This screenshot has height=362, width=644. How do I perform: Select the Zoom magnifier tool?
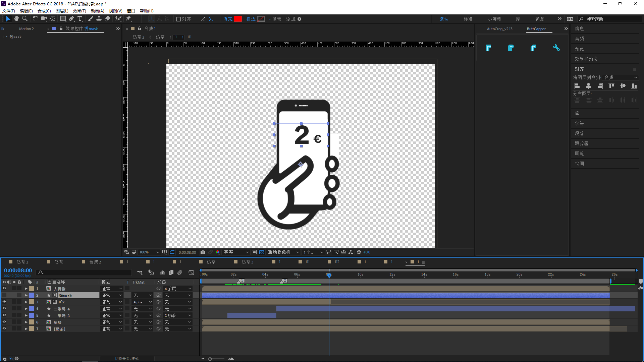click(24, 19)
